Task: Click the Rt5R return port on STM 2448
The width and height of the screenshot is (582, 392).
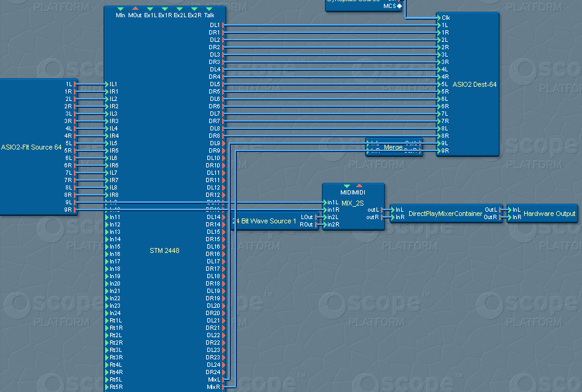Action: tap(107, 387)
